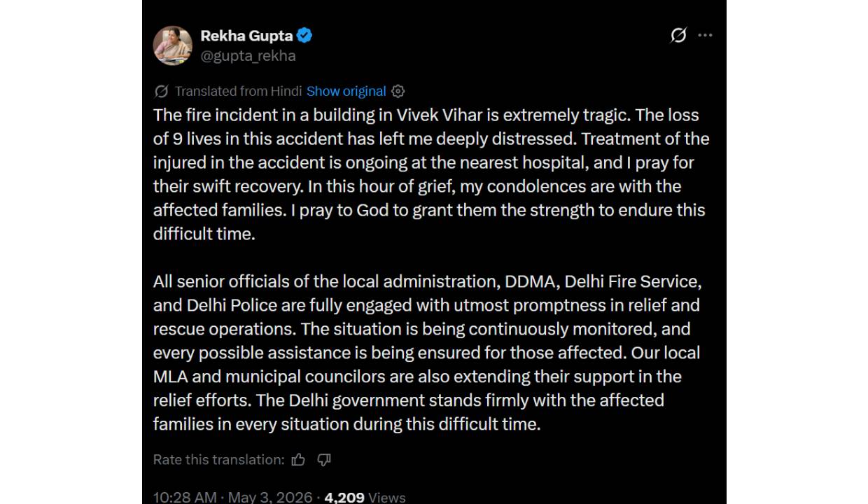Click the Translated from Hindi label

tap(239, 91)
